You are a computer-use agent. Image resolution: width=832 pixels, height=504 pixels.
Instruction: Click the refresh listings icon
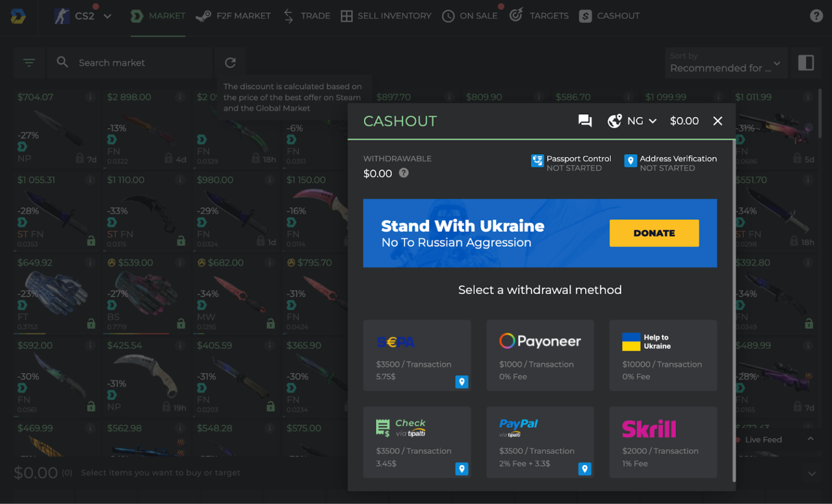click(x=230, y=62)
